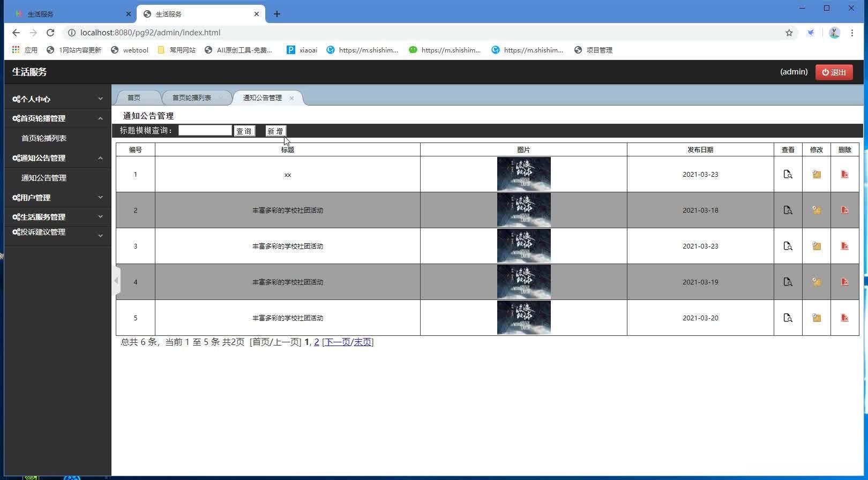Expand the 用户管理 sidebar menu
Viewport: 868px width, 480px height.
(x=58, y=198)
